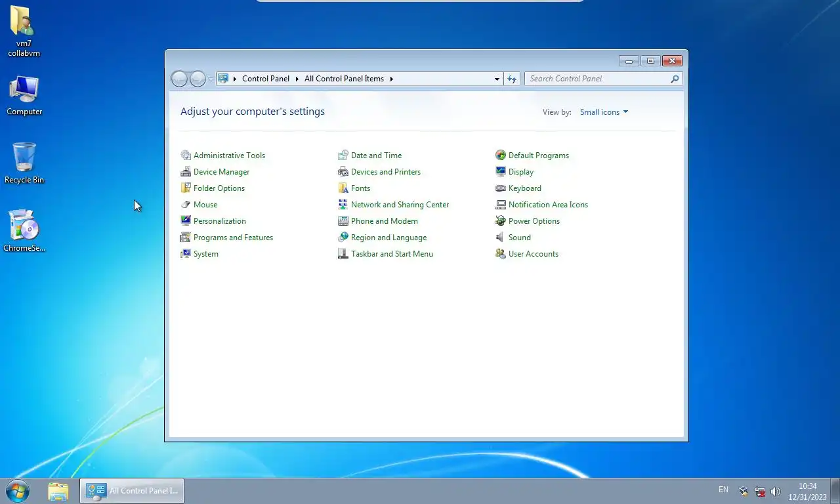Open the User Accounts link

click(x=533, y=254)
